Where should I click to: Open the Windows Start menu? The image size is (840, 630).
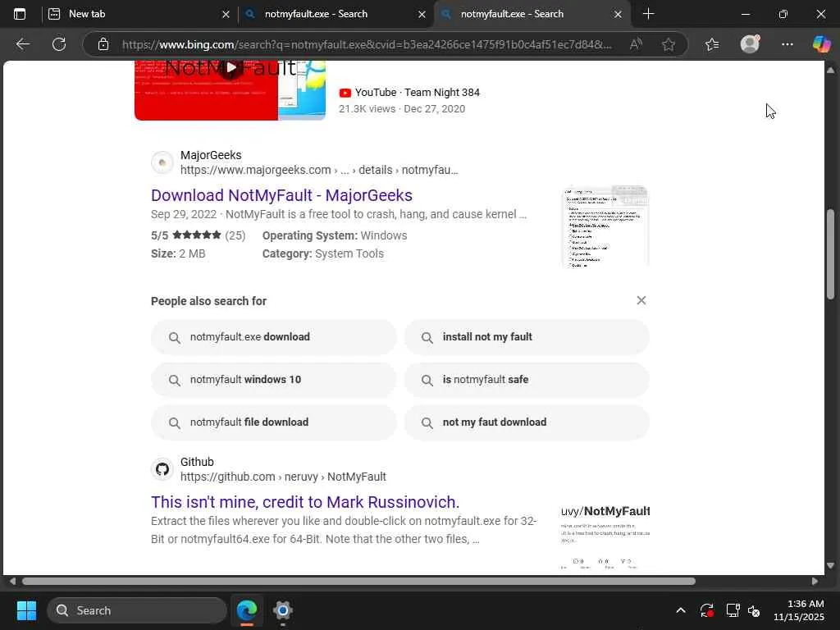coord(26,610)
